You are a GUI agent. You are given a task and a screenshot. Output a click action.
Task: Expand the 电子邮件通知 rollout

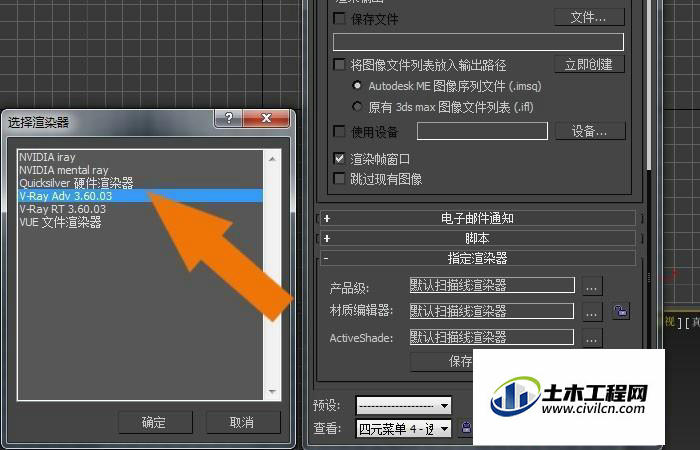[478, 218]
